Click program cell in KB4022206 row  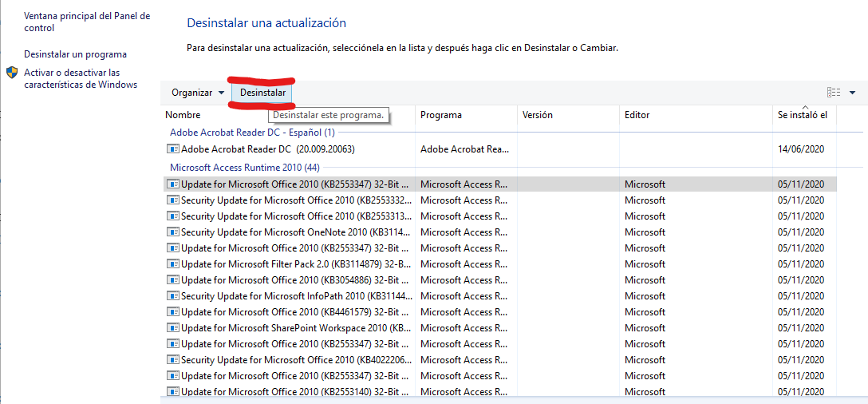464,359
